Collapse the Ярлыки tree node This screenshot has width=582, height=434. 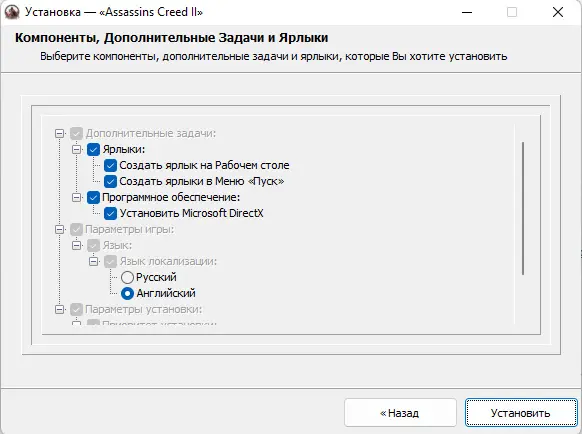click(76, 149)
